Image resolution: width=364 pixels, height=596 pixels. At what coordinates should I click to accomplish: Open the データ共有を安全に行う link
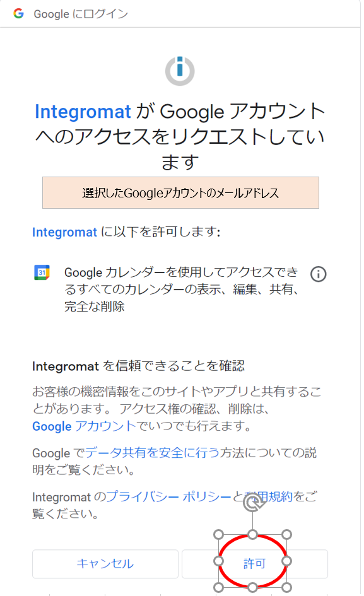point(152,453)
